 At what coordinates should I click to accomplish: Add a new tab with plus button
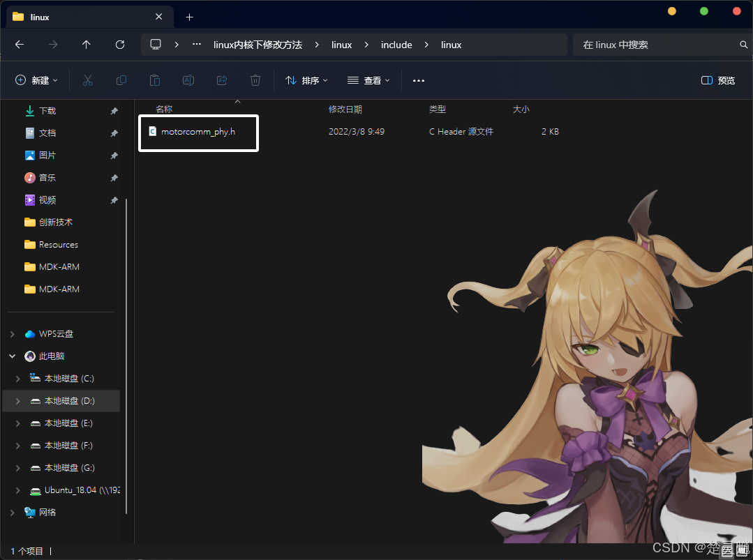pyautogui.click(x=190, y=17)
